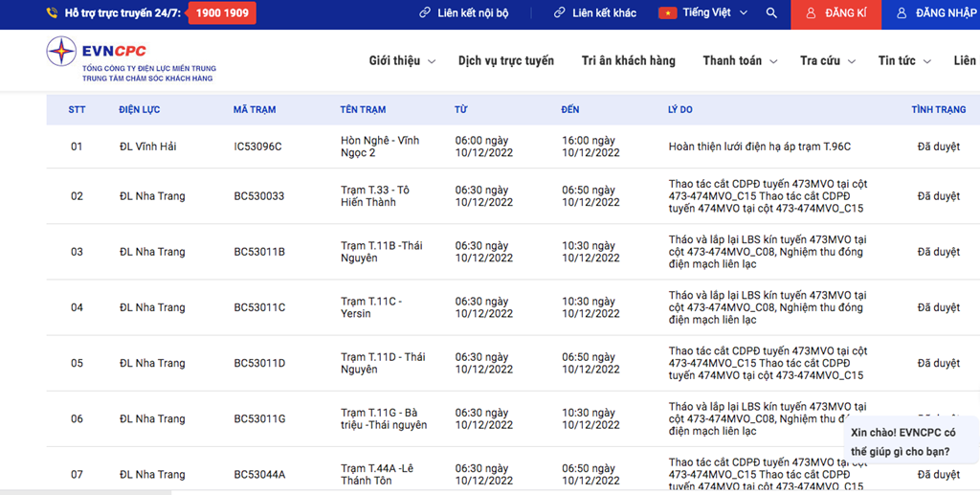Screen dimensions: 980x495
Task: Open Dịch vụ trực tuyến menu item
Action: (x=505, y=60)
